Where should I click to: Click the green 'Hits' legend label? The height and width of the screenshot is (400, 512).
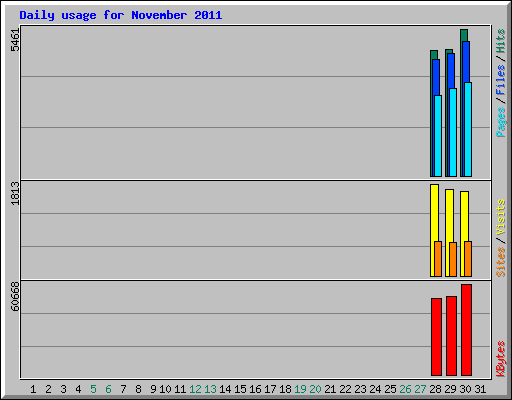pyautogui.click(x=501, y=41)
